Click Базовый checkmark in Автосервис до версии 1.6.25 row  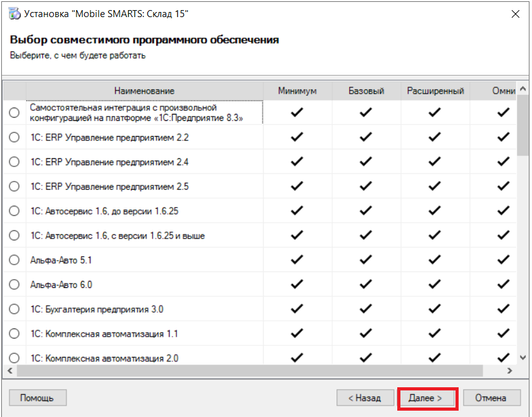click(x=366, y=211)
